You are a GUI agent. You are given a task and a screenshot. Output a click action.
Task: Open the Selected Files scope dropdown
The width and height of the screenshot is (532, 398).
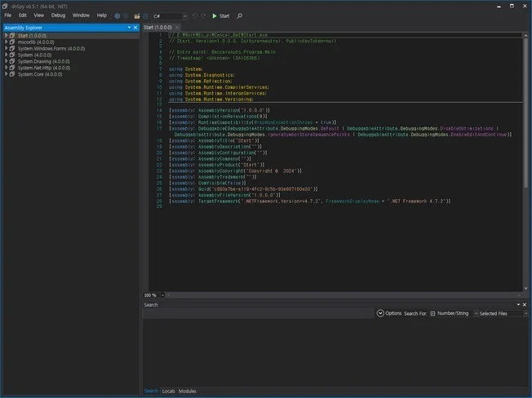click(526, 313)
